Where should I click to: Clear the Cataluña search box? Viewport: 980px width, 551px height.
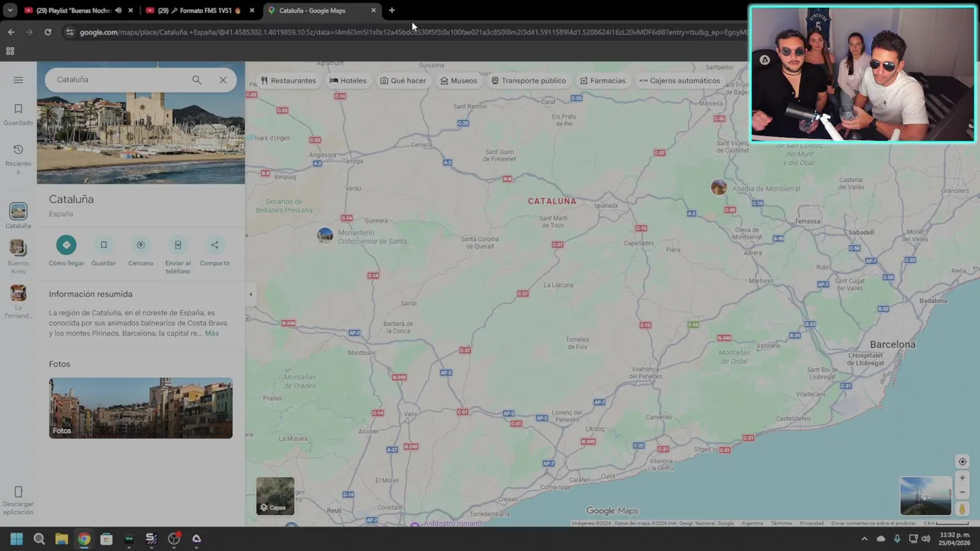(223, 80)
